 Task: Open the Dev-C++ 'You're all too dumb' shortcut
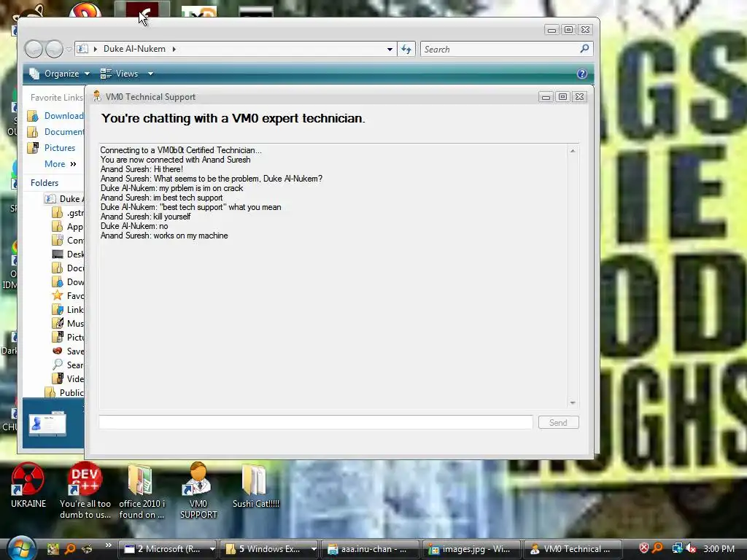click(85, 491)
